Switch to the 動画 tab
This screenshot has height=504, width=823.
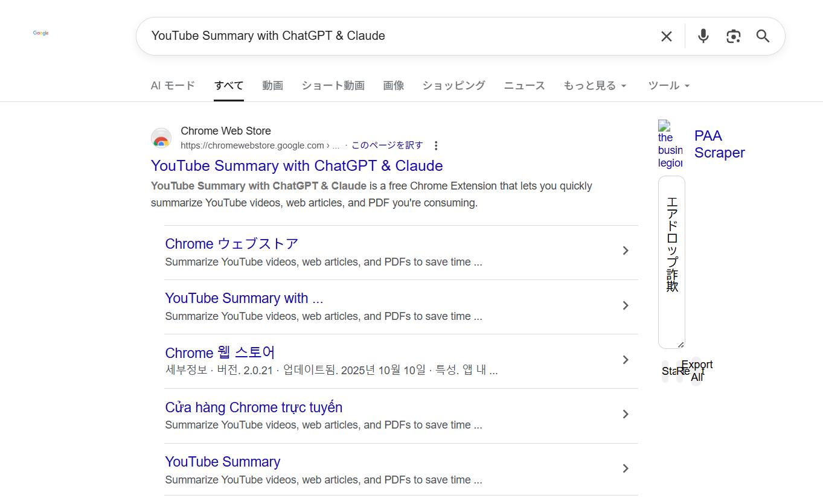[272, 85]
